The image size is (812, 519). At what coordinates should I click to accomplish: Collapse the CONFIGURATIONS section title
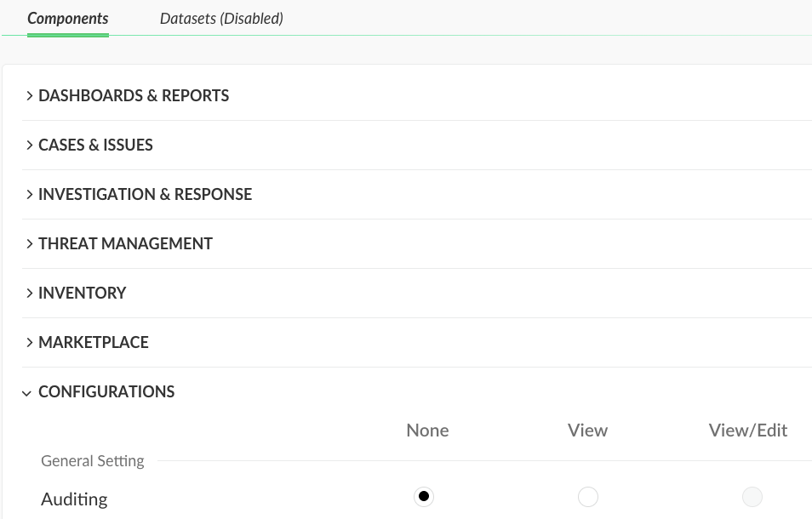coord(106,392)
